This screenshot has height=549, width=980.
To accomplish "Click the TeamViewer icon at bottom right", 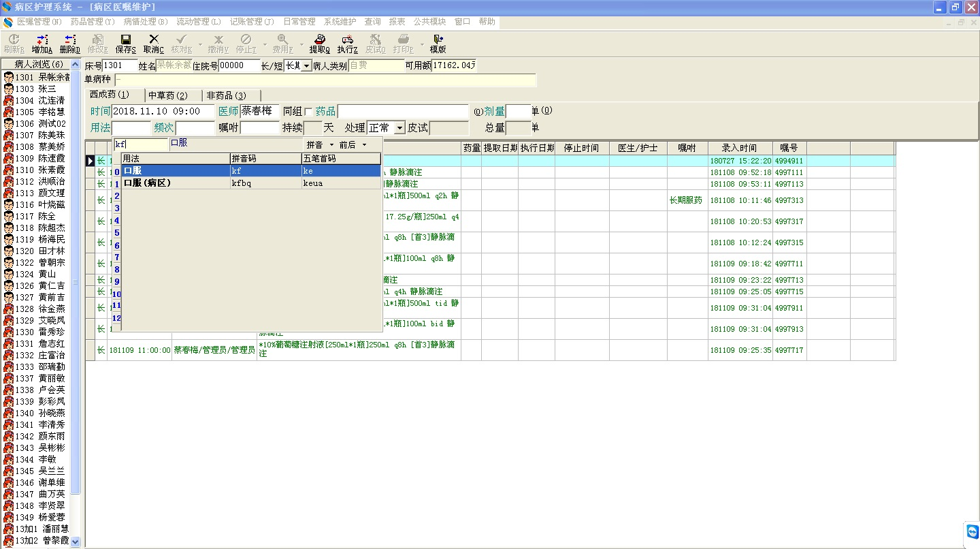I will [x=973, y=531].
